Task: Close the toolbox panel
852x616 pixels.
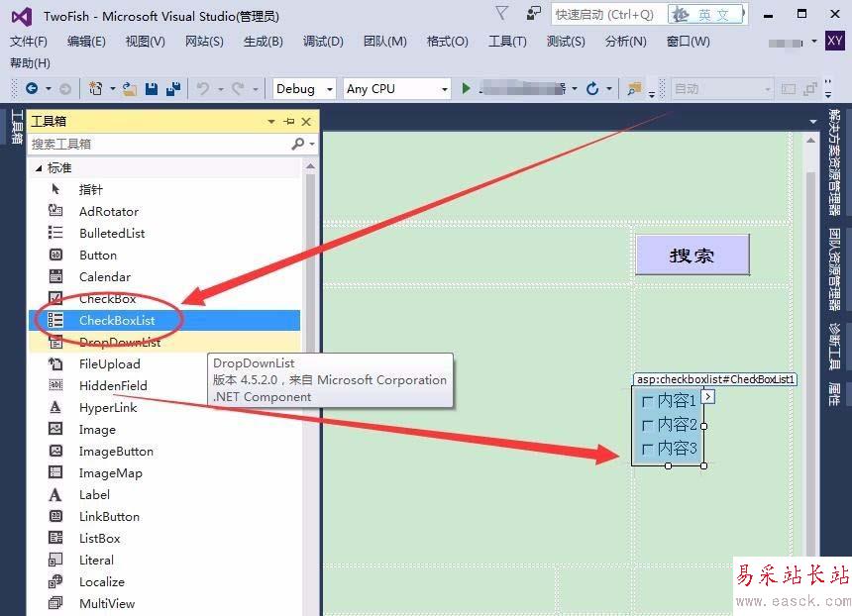Action: point(306,121)
